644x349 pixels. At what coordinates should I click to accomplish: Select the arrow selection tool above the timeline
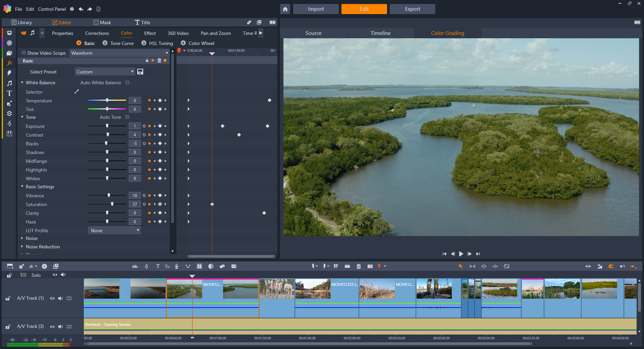tap(461, 266)
